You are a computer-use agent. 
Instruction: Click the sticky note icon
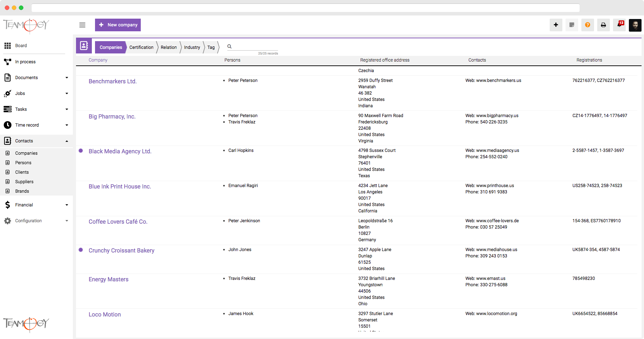click(572, 25)
